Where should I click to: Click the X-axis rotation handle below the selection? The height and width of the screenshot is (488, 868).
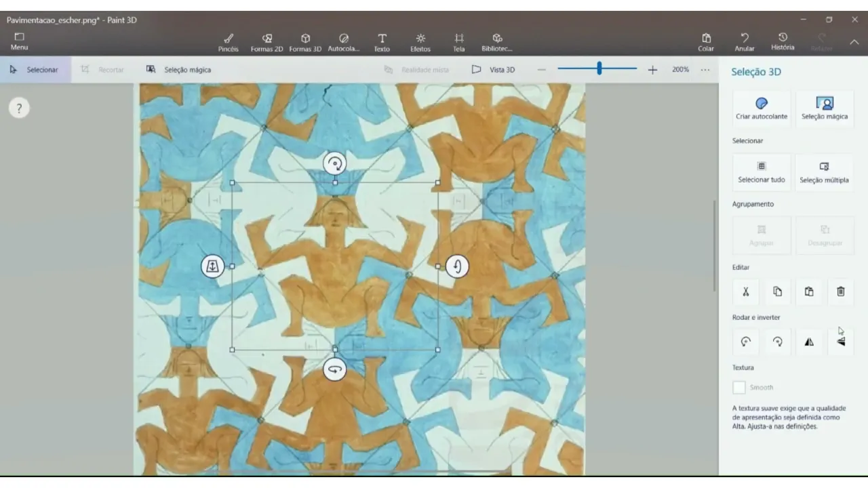[x=334, y=369]
